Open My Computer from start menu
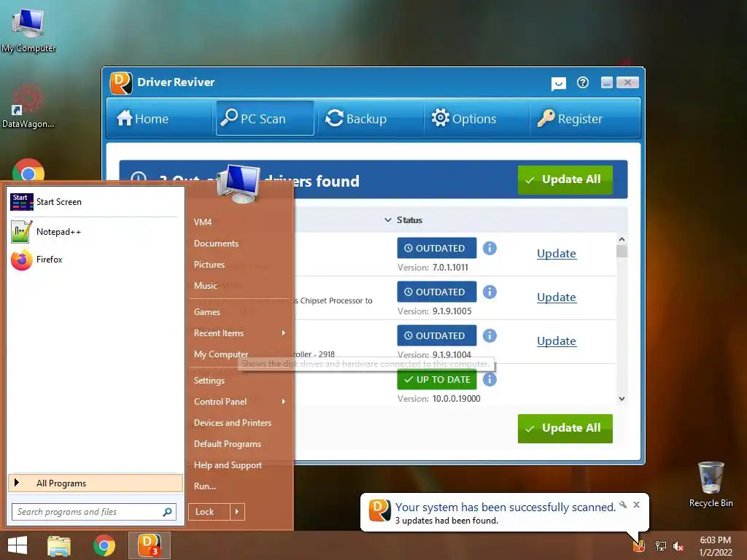Screen dimensions: 747x560 coord(221,354)
